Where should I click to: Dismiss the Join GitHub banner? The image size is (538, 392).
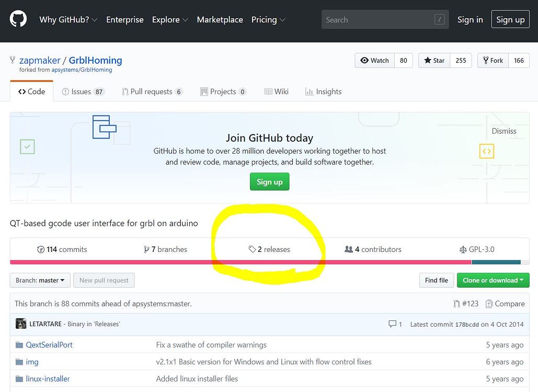click(x=503, y=131)
